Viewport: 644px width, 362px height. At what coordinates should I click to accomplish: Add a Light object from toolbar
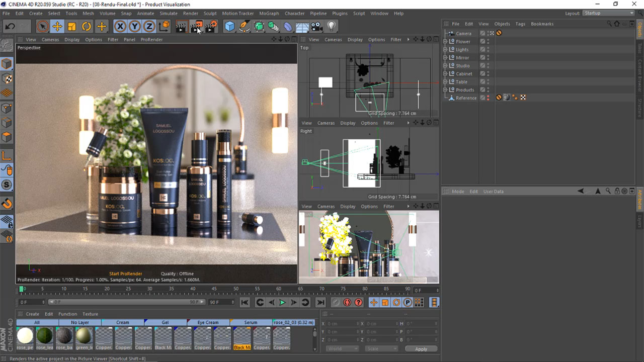(331, 27)
